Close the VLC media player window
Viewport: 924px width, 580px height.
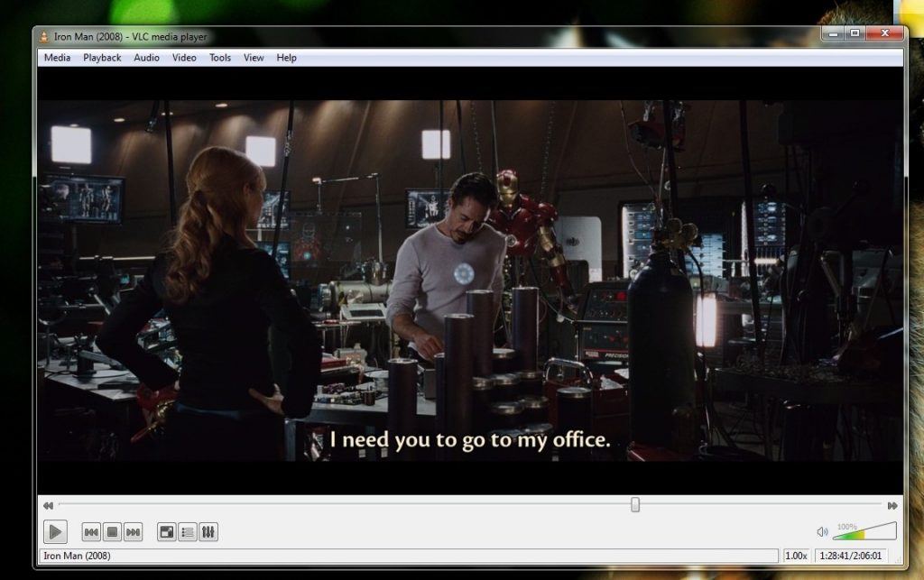(x=884, y=33)
